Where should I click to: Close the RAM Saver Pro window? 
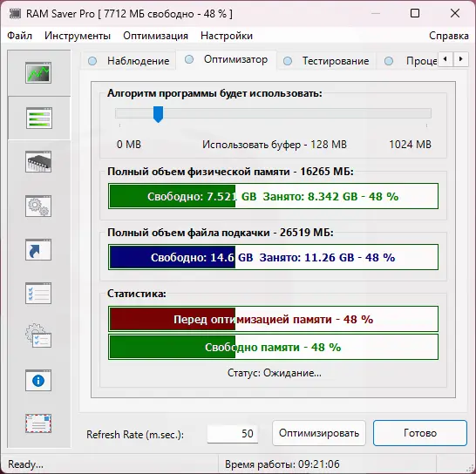[455, 13]
